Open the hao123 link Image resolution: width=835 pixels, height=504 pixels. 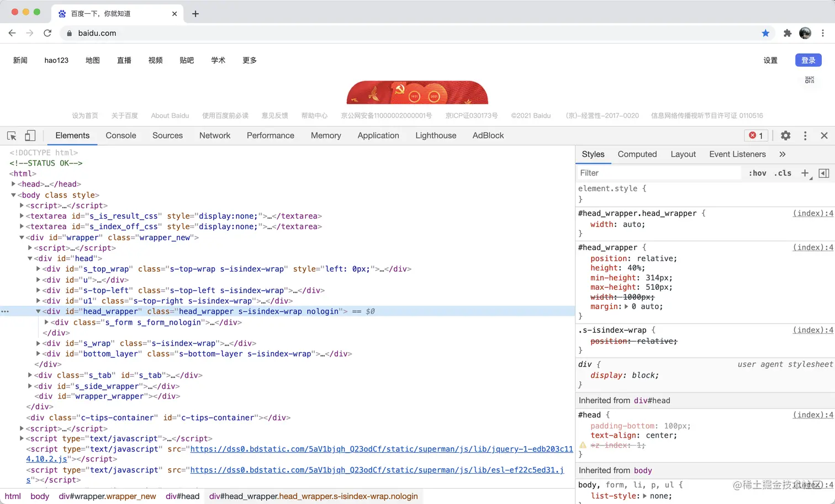pos(56,60)
